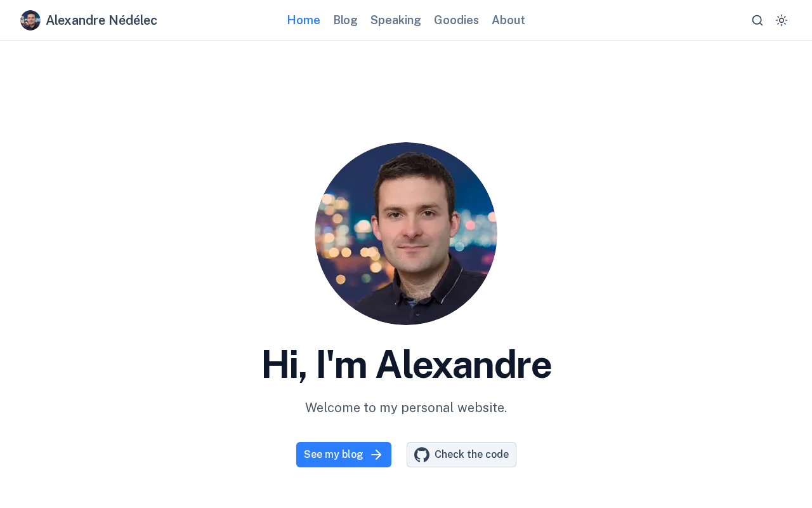Click the Welcome to my personal website text
Screen dimensions: 812x508
click(x=406, y=408)
